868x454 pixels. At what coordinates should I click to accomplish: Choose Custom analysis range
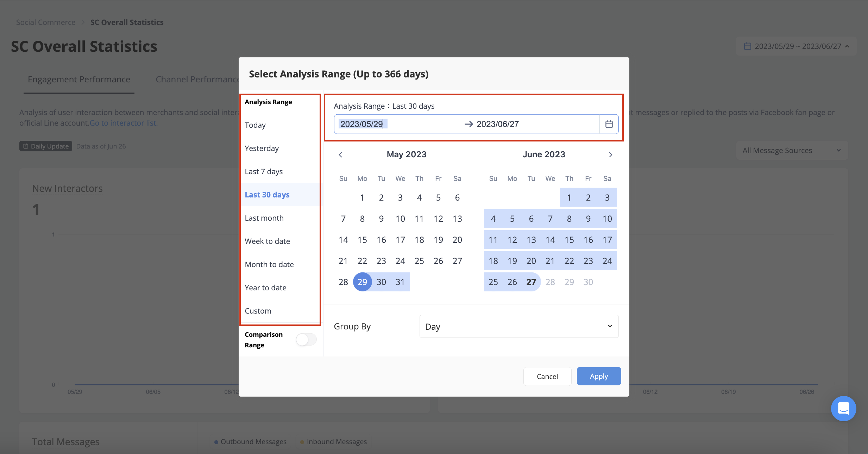pyautogui.click(x=280, y=311)
